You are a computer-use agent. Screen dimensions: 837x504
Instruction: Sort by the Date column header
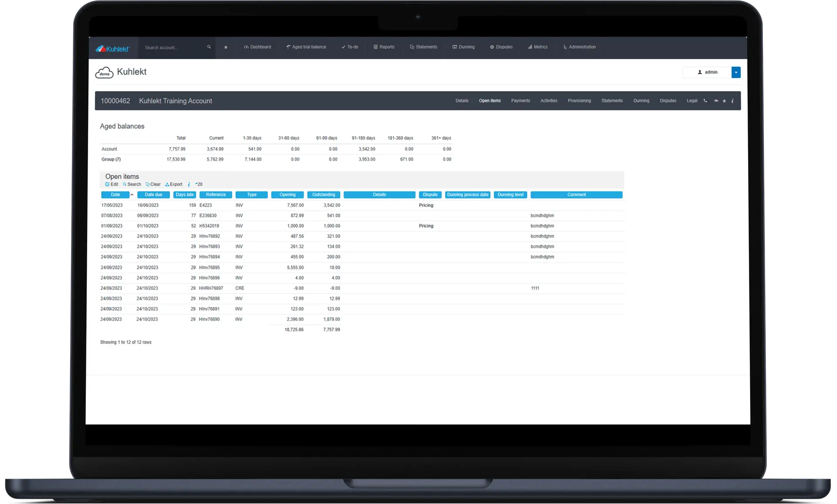point(115,195)
